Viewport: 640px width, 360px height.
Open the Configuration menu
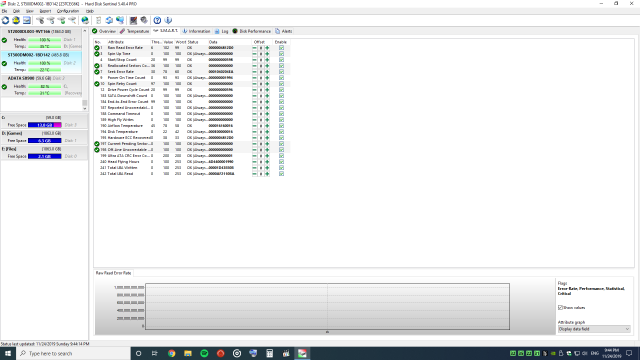coord(68,11)
